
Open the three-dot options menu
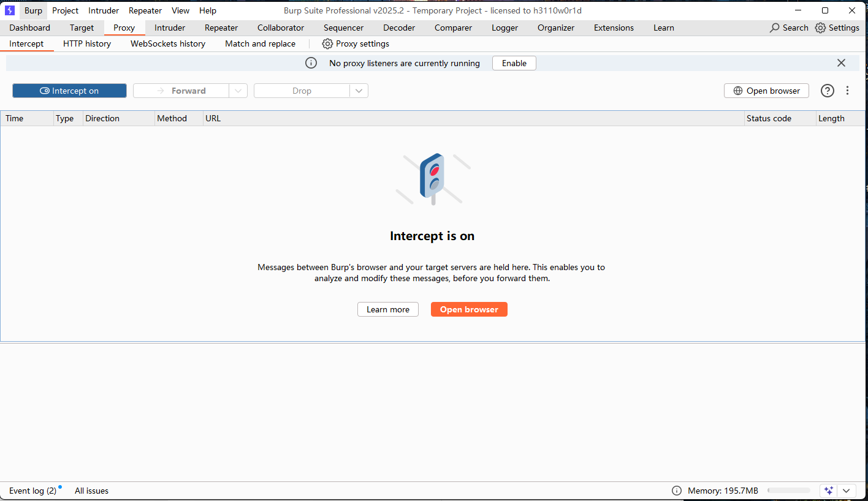[847, 91]
